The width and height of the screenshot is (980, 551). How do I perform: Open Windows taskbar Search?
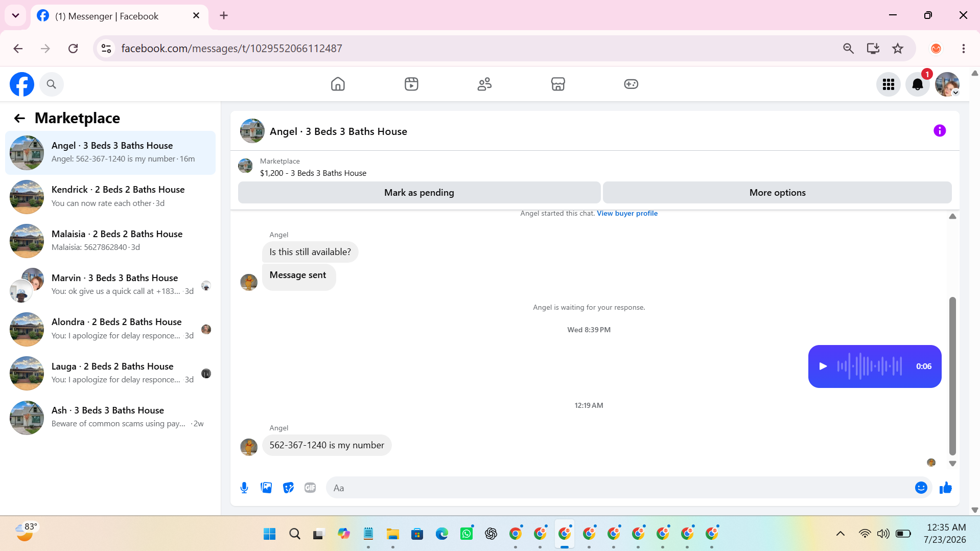pyautogui.click(x=294, y=534)
